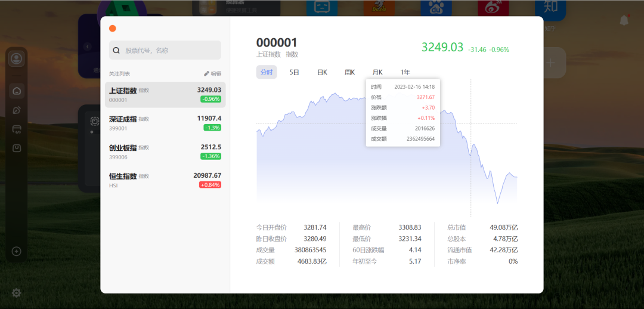644x309 pixels.
Task: Click the large green 3249.03 price
Action: point(442,47)
